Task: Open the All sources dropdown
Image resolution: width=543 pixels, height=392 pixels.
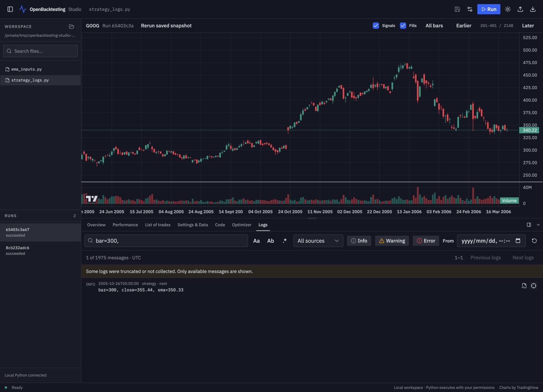Action: pyautogui.click(x=318, y=241)
